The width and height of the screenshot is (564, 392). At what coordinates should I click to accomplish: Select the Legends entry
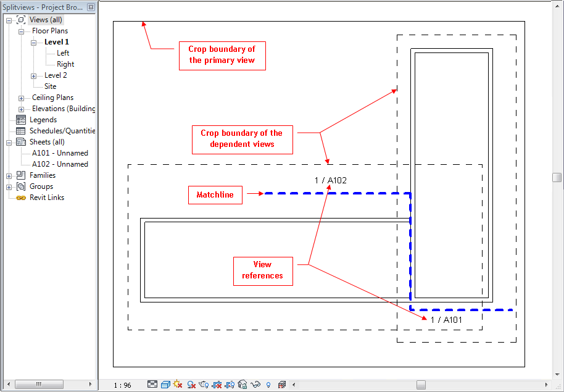[x=43, y=120]
